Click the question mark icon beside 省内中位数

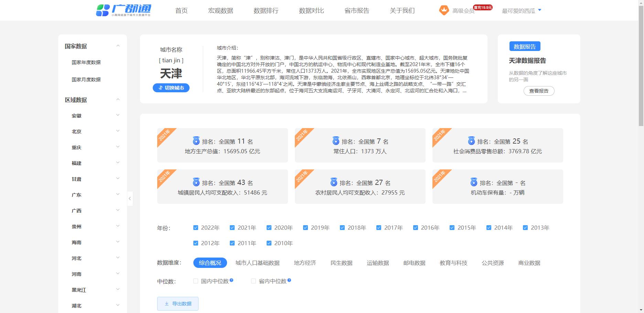289,280
